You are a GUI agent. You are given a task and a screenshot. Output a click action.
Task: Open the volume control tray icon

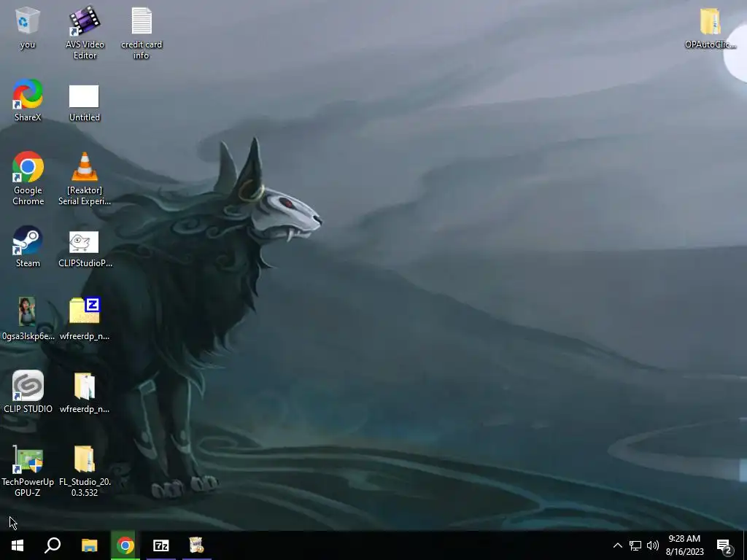click(653, 545)
